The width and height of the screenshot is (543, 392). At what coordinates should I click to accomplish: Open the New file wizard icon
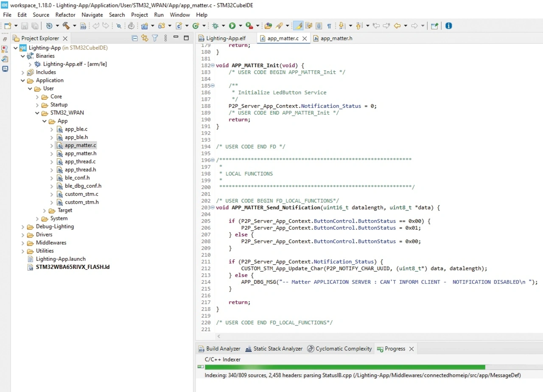point(8,26)
